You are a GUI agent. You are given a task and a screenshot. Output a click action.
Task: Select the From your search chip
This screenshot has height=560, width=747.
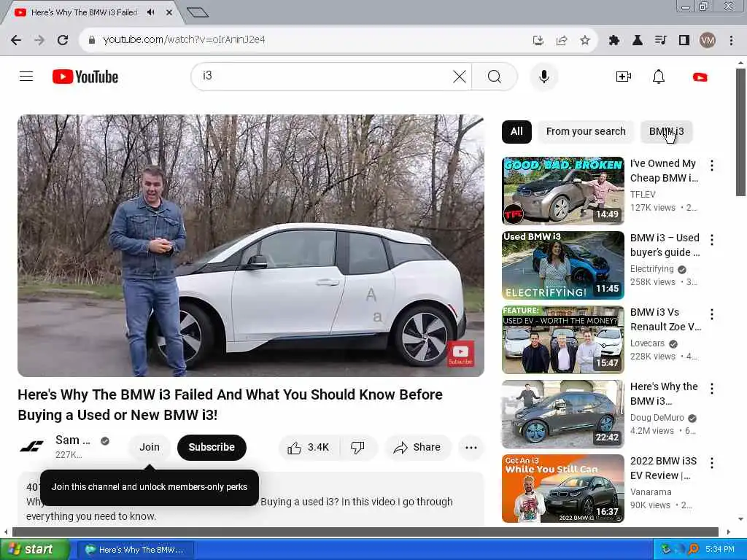[x=586, y=131]
